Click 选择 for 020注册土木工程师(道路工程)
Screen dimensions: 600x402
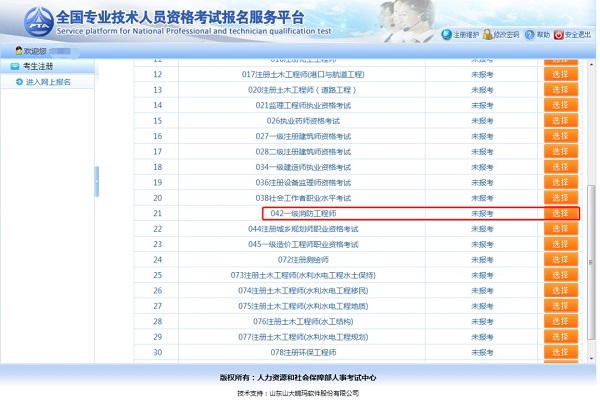click(561, 90)
